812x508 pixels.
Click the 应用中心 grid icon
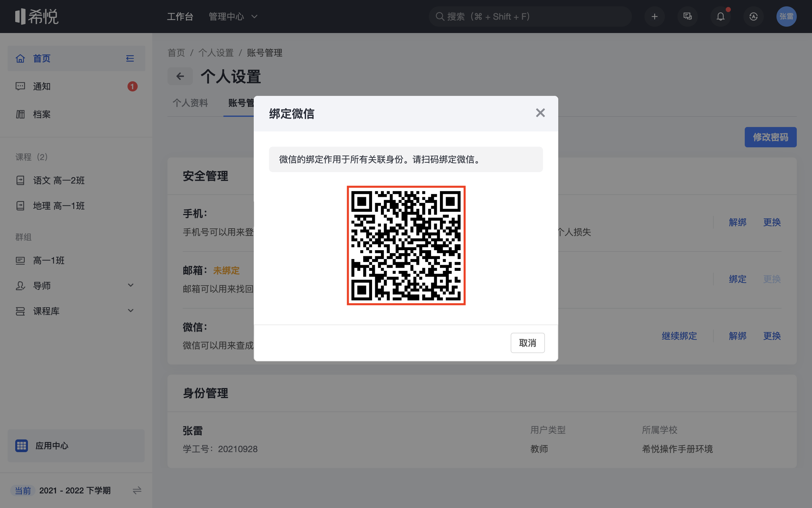[x=22, y=445]
